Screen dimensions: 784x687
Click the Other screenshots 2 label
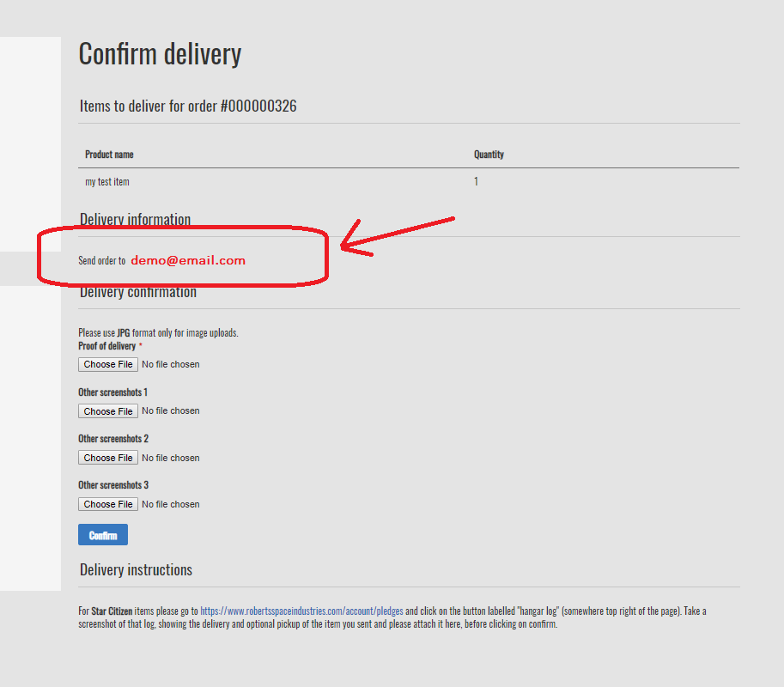(112, 439)
